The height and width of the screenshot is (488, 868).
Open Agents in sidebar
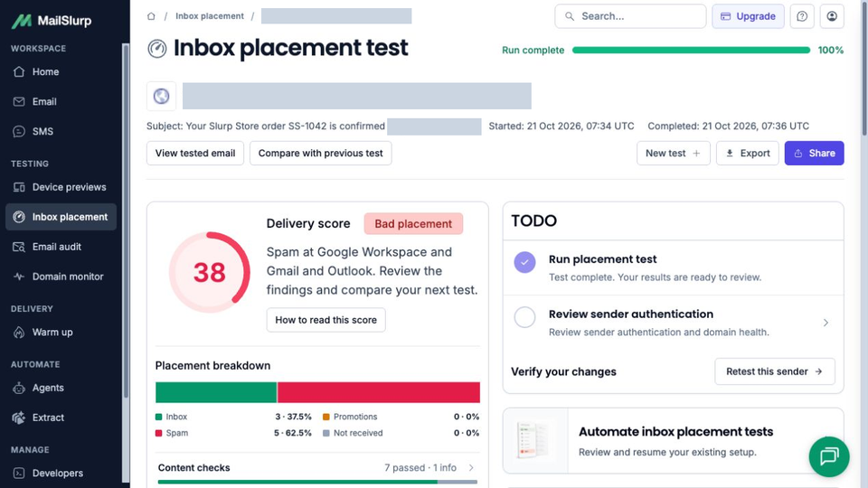coord(61,388)
